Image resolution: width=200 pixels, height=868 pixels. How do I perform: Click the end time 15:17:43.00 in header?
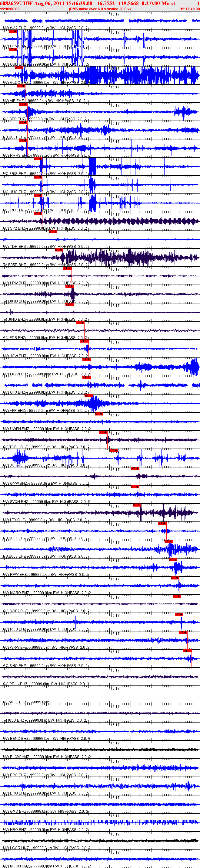point(190,9)
